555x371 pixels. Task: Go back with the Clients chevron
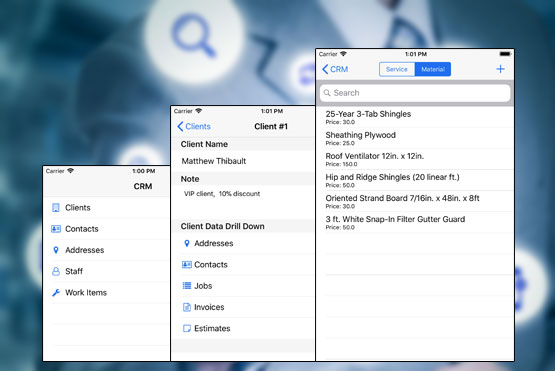click(180, 126)
